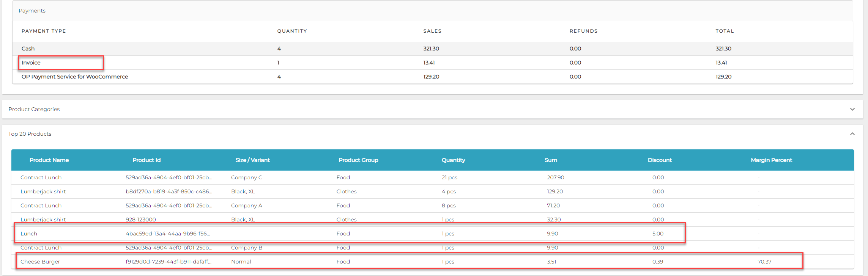Sort by Product Group column header
Image resolution: width=868 pixels, height=276 pixels.
coord(358,160)
